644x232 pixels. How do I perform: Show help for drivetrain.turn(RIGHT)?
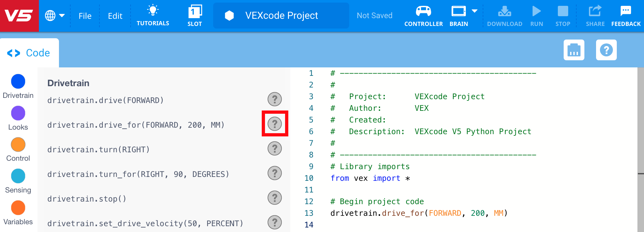tap(274, 148)
